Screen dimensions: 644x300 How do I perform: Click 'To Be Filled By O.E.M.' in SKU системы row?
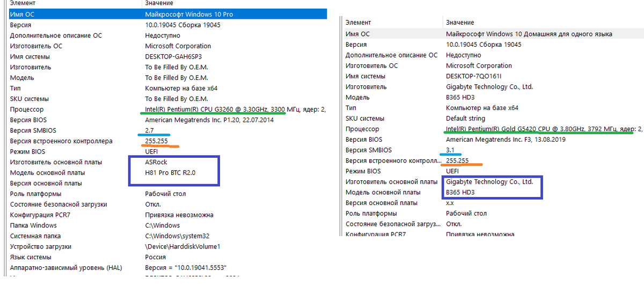tap(177, 99)
